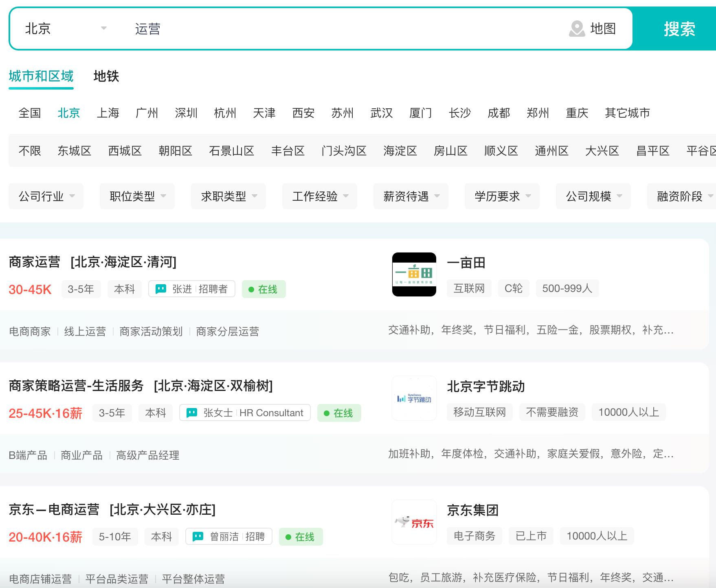Open the 学历要求 filter dropdown
Screen dimensions: 716x588
tap(502, 196)
